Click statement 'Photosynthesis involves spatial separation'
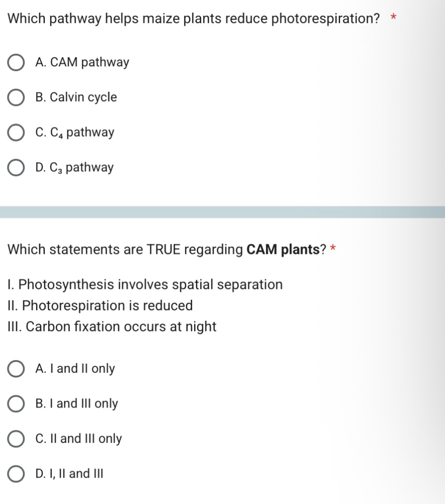This screenshot has height=504, width=445. coord(145,284)
